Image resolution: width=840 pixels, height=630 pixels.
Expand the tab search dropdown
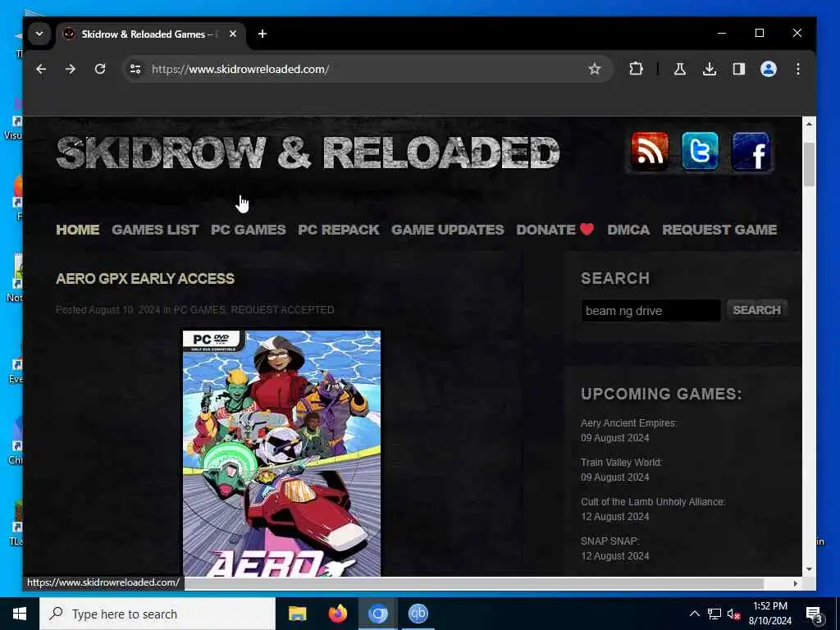point(39,34)
